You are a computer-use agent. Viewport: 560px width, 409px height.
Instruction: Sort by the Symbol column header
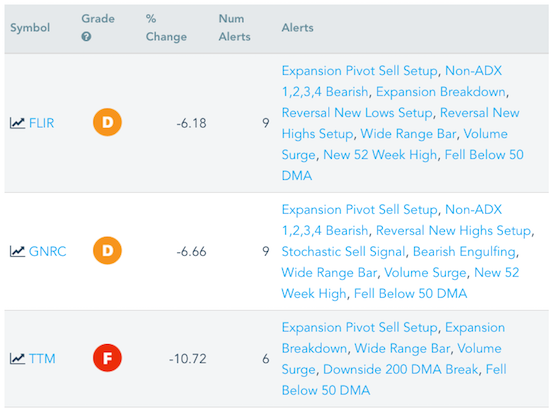pyautogui.click(x=30, y=28)
